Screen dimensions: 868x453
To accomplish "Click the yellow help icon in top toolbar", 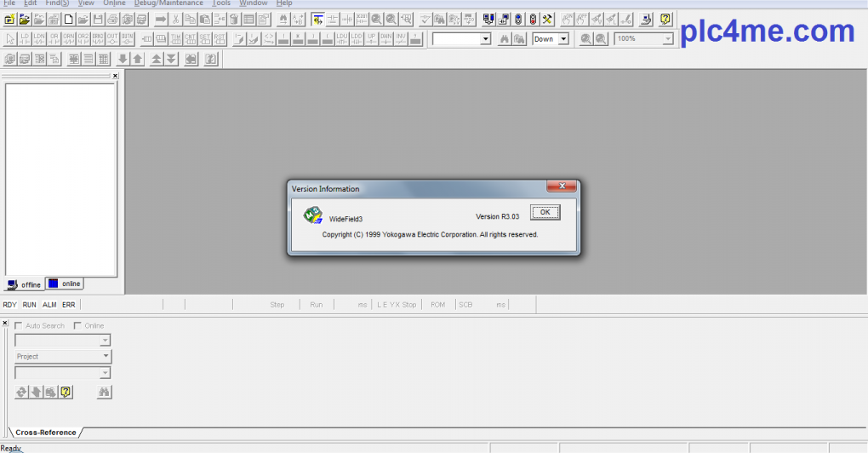I will coord(665,19).
